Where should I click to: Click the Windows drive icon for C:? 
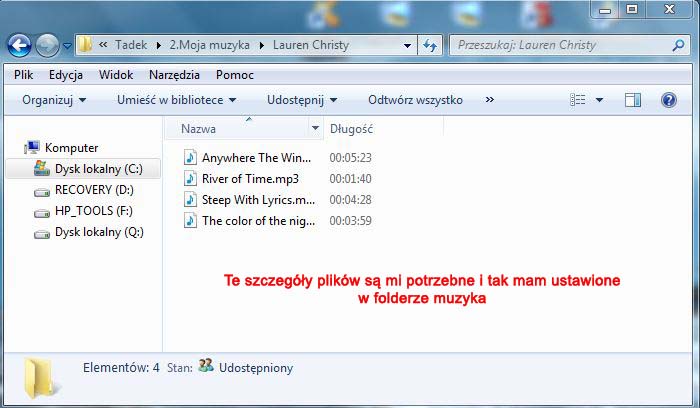tap(42, 168)
